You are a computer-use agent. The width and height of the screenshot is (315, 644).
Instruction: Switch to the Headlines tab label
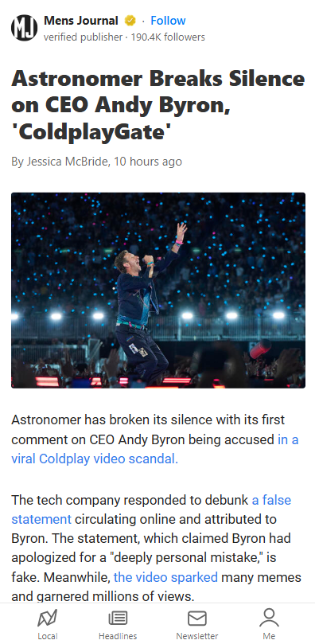click(118, 636)
